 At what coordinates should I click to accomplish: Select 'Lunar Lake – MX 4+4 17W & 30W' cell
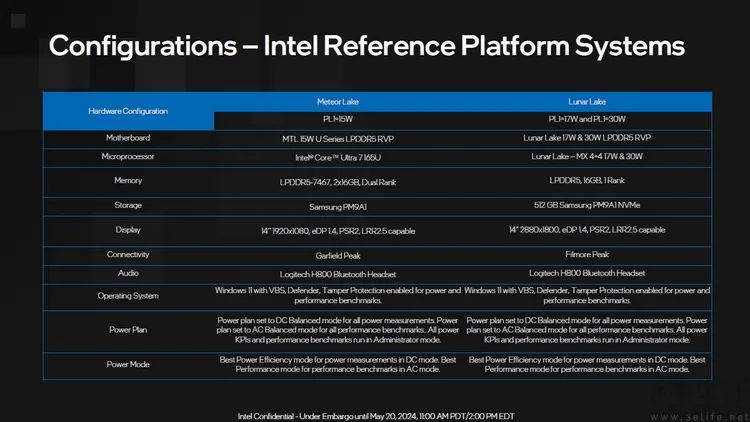(587, 156)
